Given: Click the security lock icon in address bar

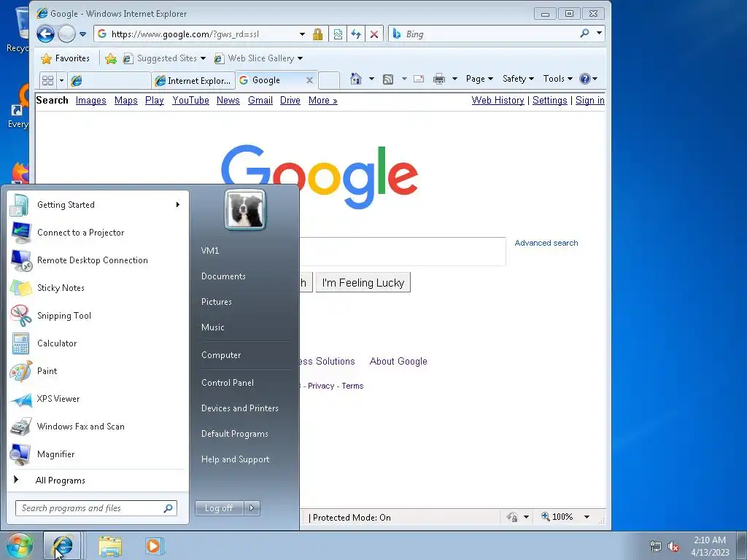Looking at the screenshot, I should (x=318, y=34).
